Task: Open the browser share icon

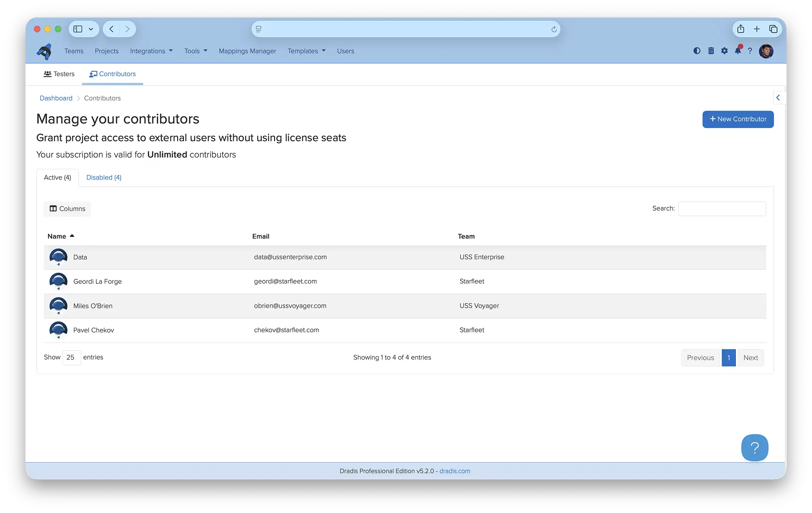Action: pos(741,29)
